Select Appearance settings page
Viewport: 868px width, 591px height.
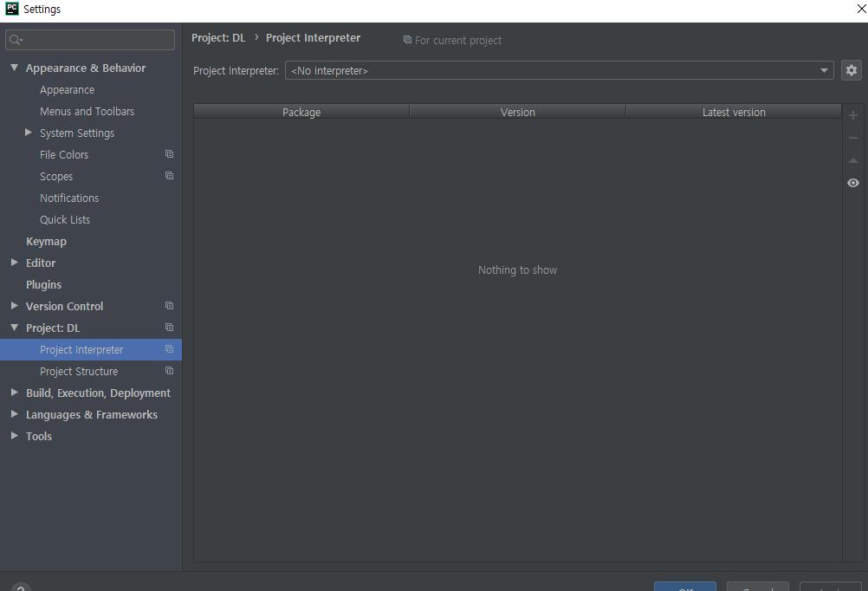coord(67,90)
